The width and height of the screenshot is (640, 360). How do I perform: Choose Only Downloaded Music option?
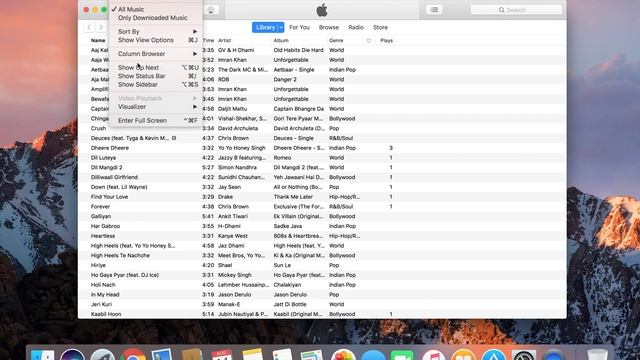click(156, 18)
